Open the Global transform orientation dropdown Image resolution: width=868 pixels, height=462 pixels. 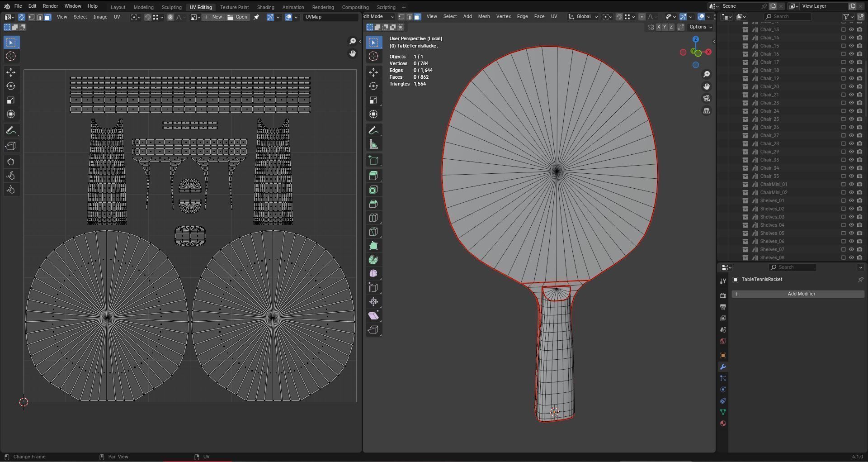click(x=583, y=17)
